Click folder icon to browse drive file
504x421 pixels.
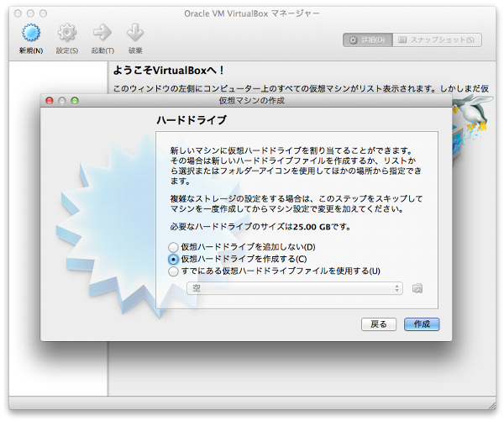click(x=417, y=288)
